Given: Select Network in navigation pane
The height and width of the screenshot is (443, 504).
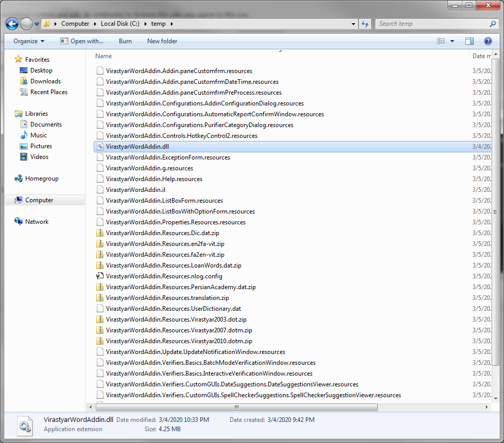Looking at the screenshot, I should 37,221.
